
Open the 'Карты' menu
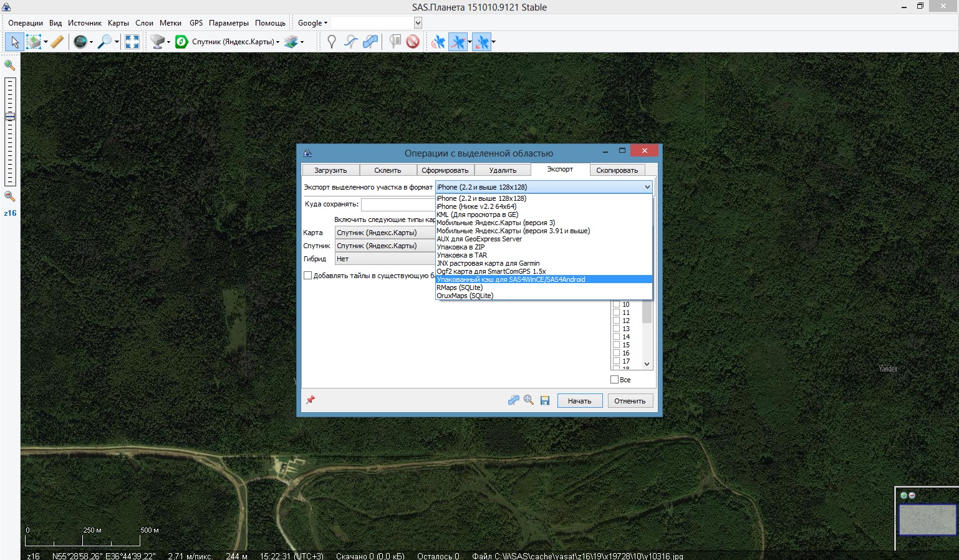click(118, 23)
